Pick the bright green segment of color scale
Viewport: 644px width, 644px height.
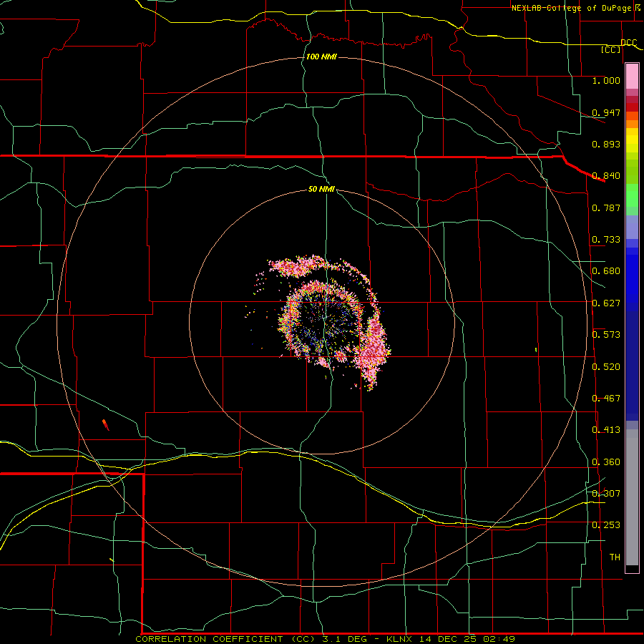632,195
